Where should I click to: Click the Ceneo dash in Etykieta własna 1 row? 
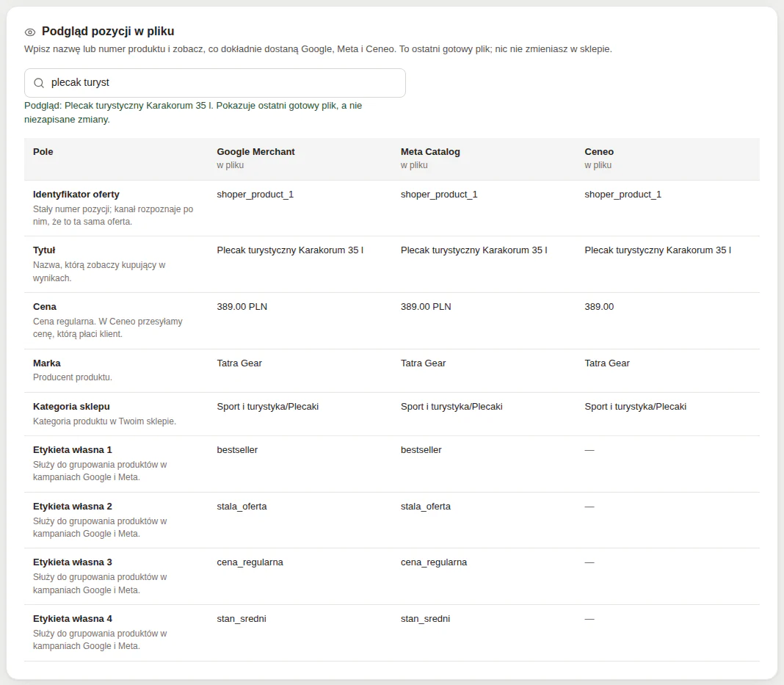pos(589,450)
